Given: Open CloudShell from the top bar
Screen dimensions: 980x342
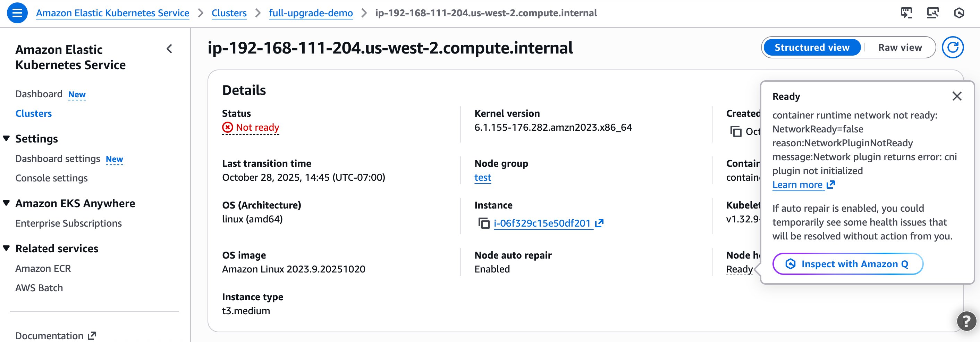Looking at the screenshot, I should pyautogui.click(x=907, y=13).
